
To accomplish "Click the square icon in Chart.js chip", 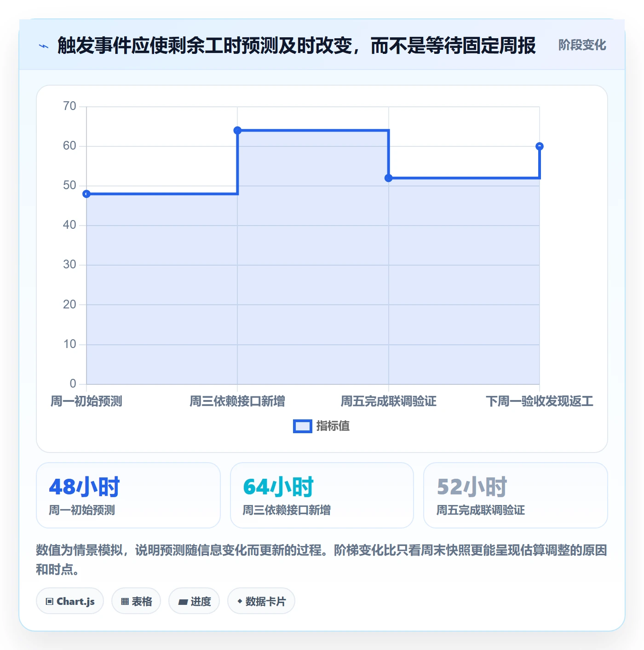I will [x=50, y=601].
